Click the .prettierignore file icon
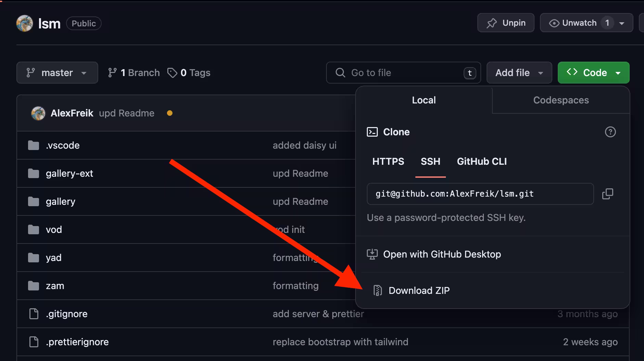Image resolution: width=644 pixels, height=361 pixels. tap(34, 342)
